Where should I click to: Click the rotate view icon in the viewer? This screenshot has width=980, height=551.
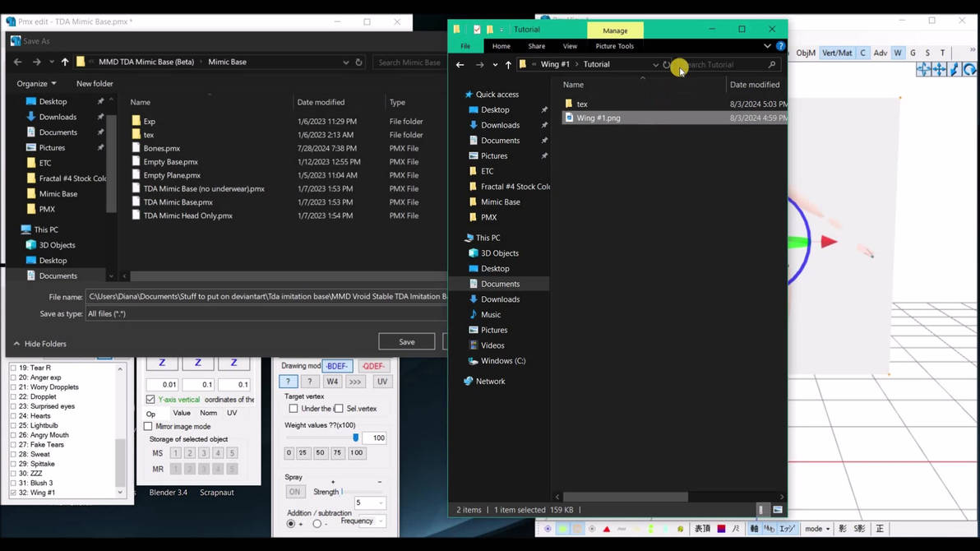(970, 71)
